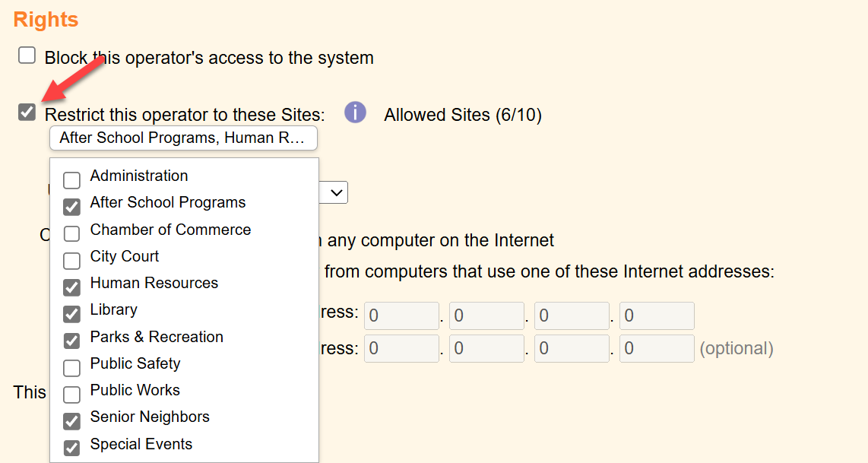Check the Public Works site
The image size is (868, 463).
[71, 395]
